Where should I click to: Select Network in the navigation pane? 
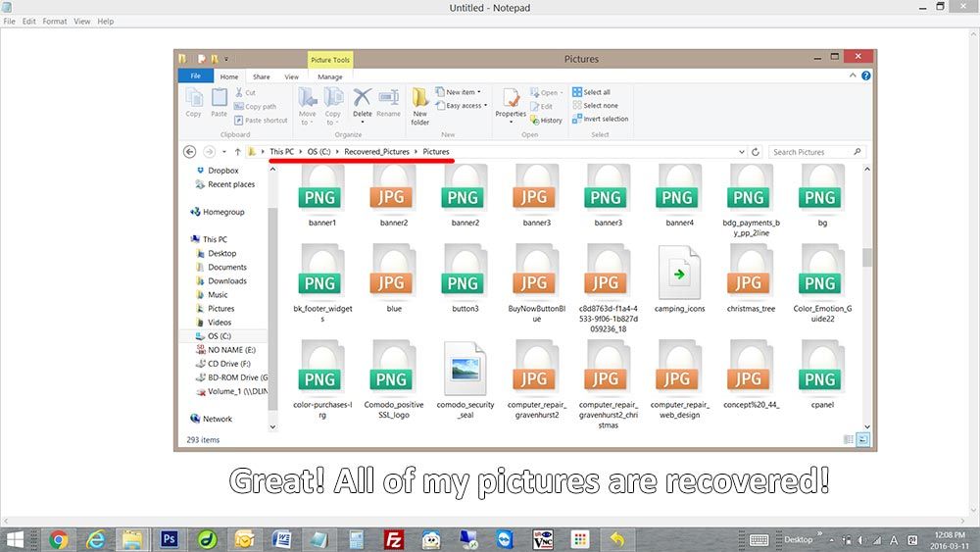[212, 419]
